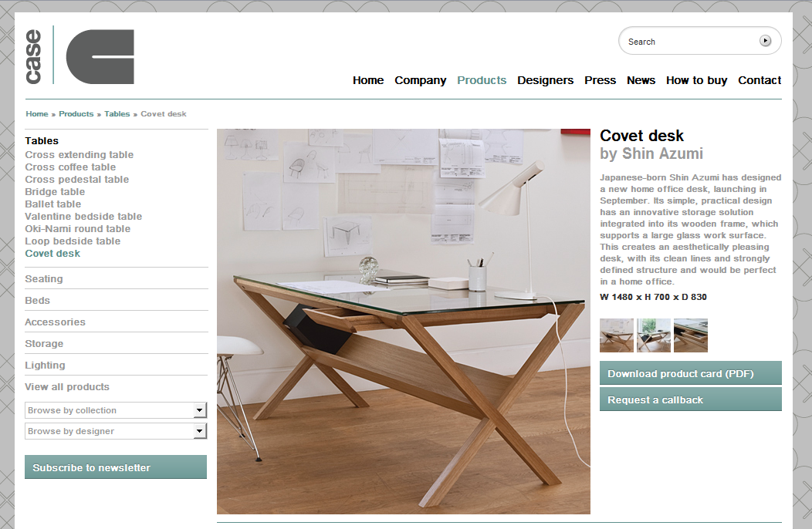The image size is (812, 529).
Task: Open the Designers menu item
Action: pos(545,80)
